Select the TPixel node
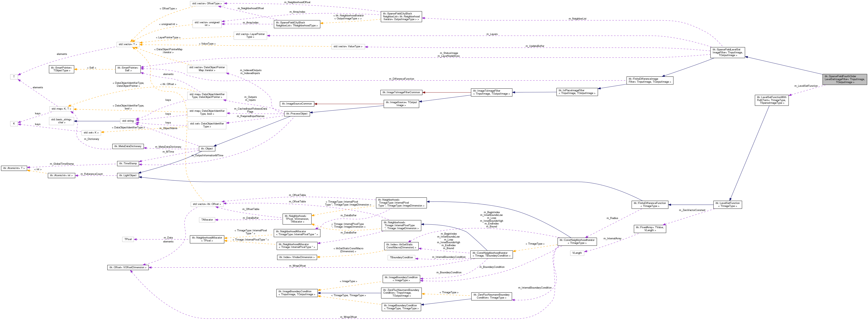Screen dimensions: 868x320 [x=128, y=239]
